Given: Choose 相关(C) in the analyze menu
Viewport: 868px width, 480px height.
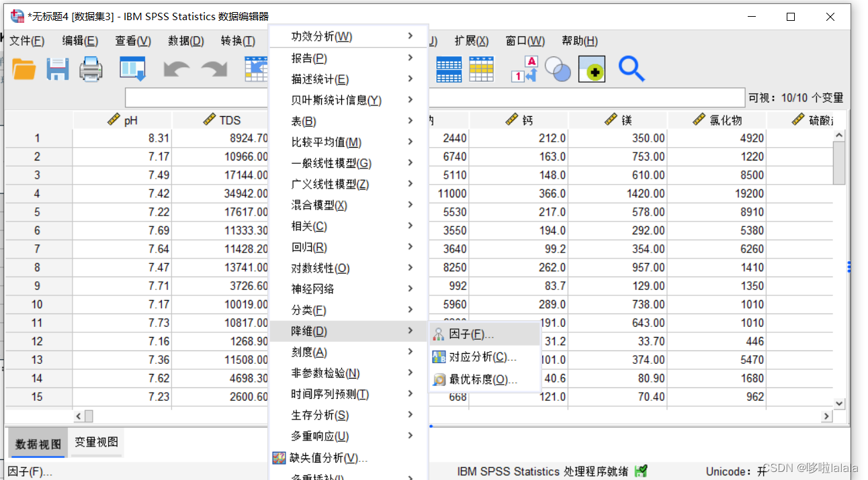Looking at the screenshot, I should [348, 226].
